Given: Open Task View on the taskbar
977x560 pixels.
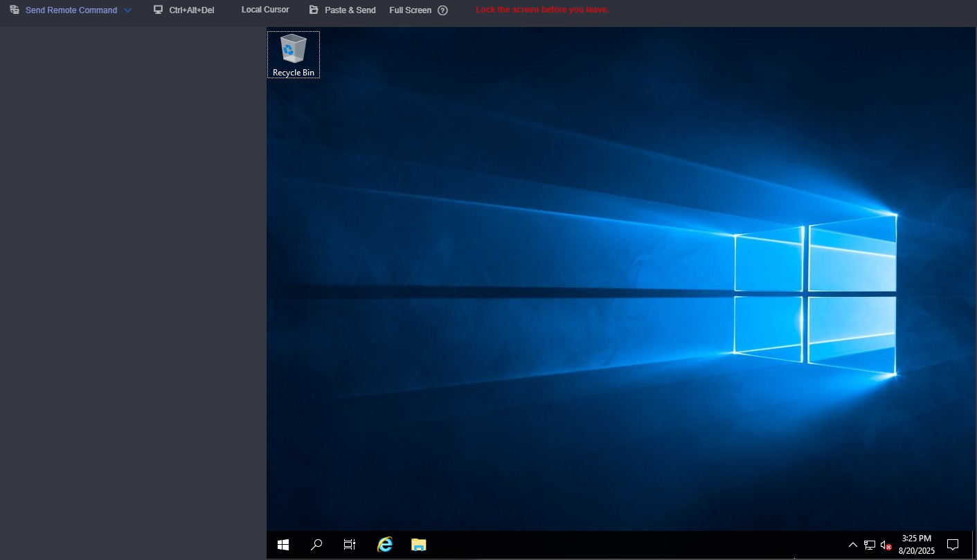Looking at the screenshot, I should point(350,545).
